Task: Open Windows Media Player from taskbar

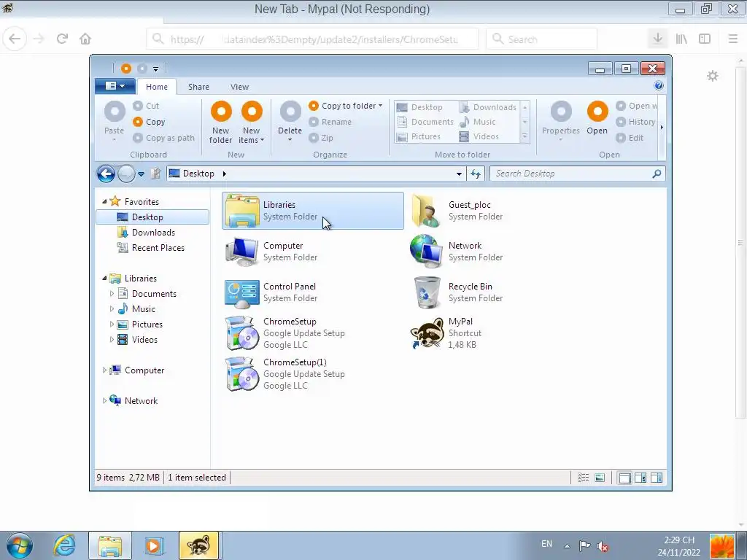Action: pyautogui.click(x=153, y=545)
